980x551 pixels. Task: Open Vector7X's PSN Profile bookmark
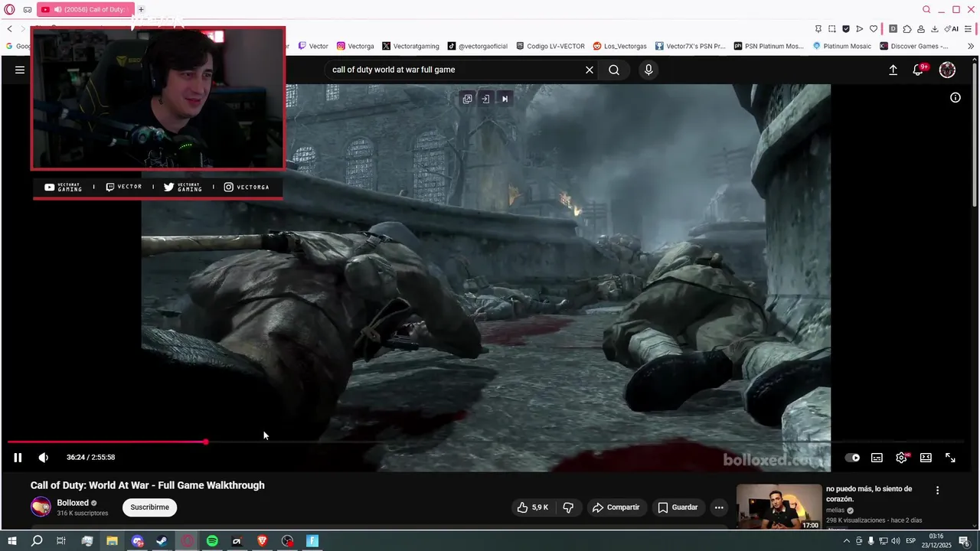(x=690, y=46)
